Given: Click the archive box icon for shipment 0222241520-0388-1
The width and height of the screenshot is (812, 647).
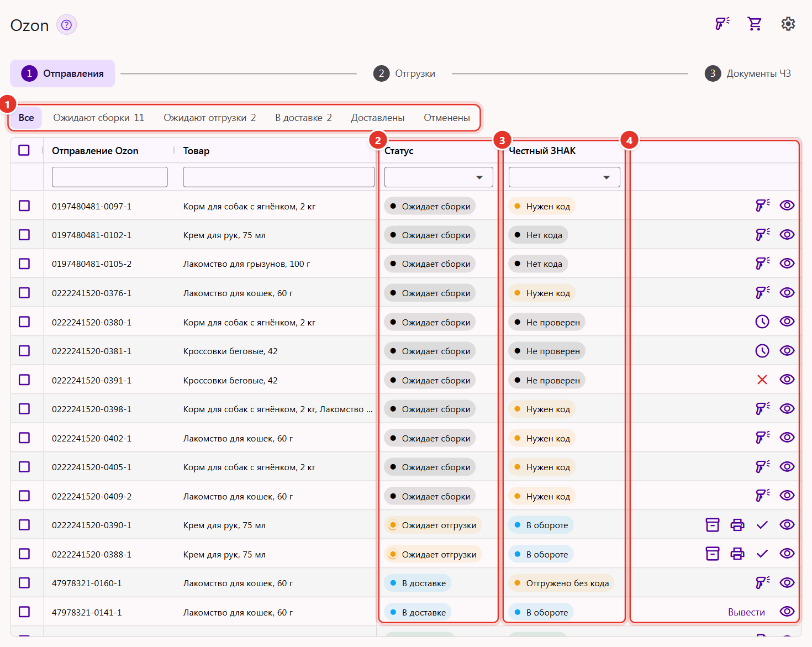Looking at the screenshot, I should click(713, 554).
